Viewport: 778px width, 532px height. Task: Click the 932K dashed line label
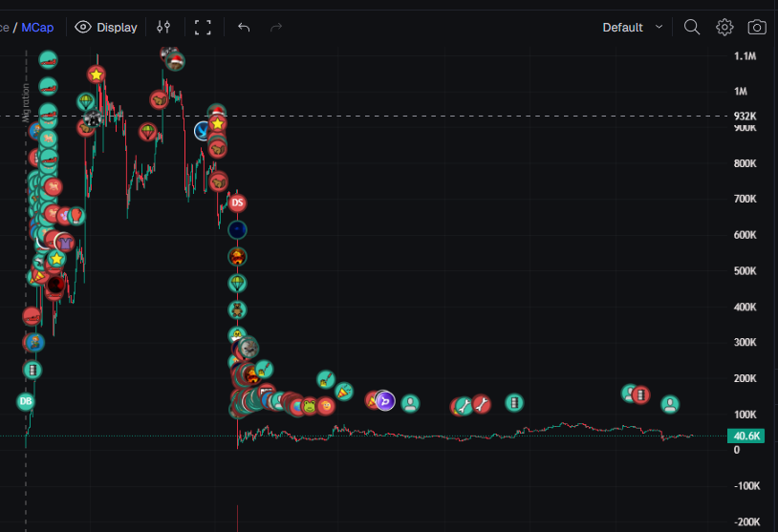click(745, 116)
